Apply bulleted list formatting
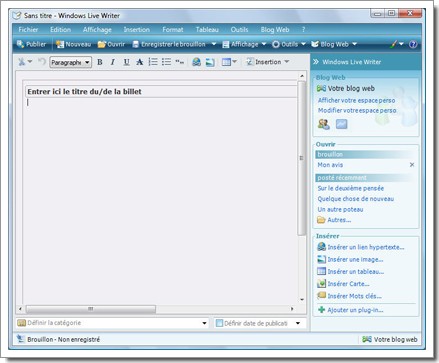Image resolution: width=439 pixels, height=363 pixels. pyautogui.click(x=166, y=62)
